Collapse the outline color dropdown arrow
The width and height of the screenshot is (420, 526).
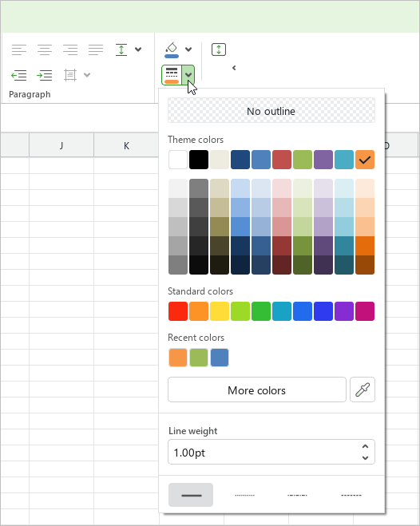(188, 75)
